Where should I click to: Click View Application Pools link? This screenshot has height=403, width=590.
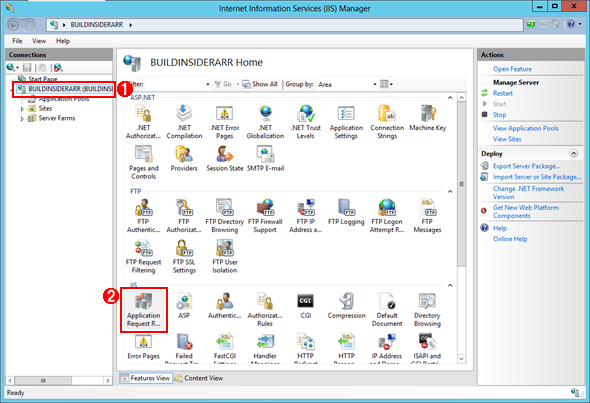coord(526,128)
